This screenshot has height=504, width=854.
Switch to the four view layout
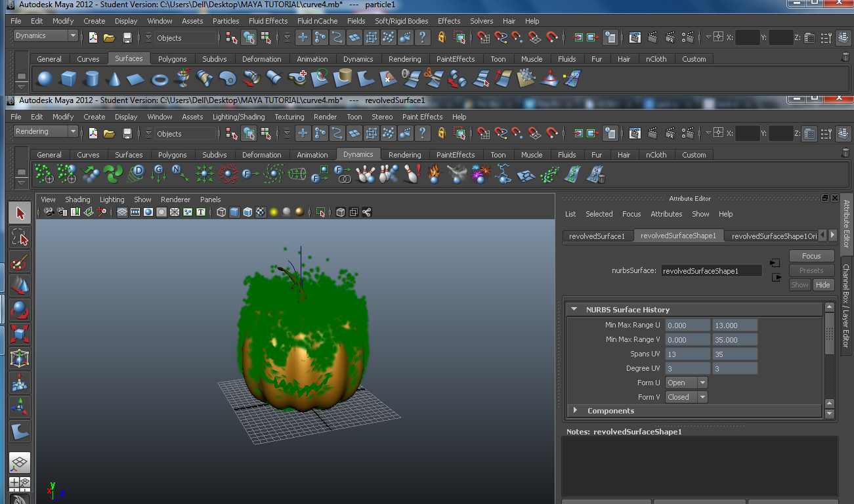20,484
